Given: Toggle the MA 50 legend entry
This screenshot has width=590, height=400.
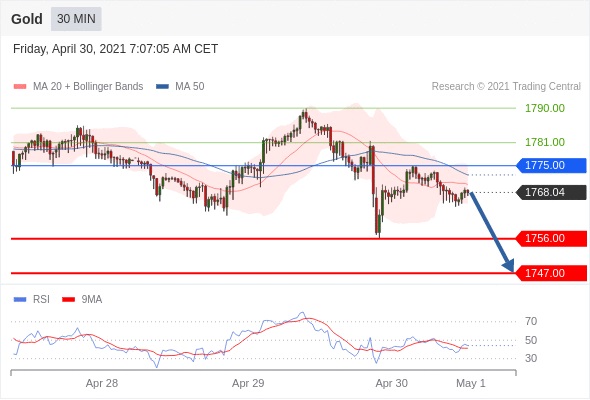Looking at the screenshot, I should 180,87.
